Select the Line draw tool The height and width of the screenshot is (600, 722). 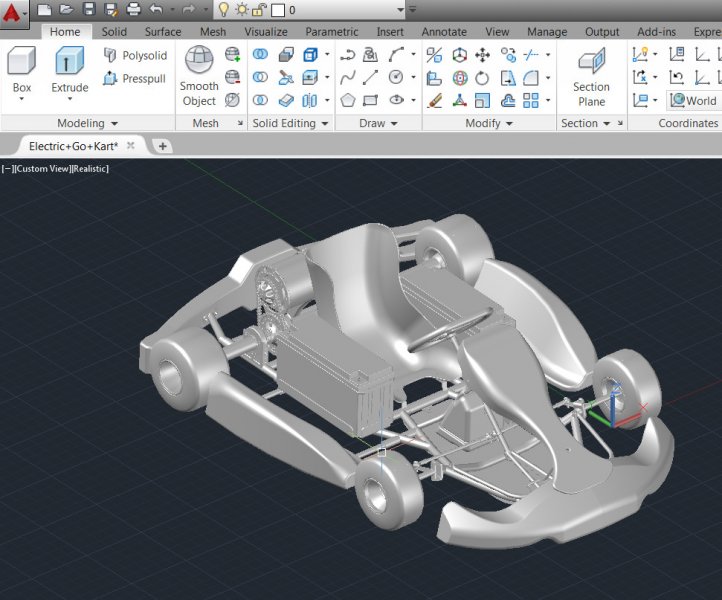pyautogui.click(x=370, y=77)
